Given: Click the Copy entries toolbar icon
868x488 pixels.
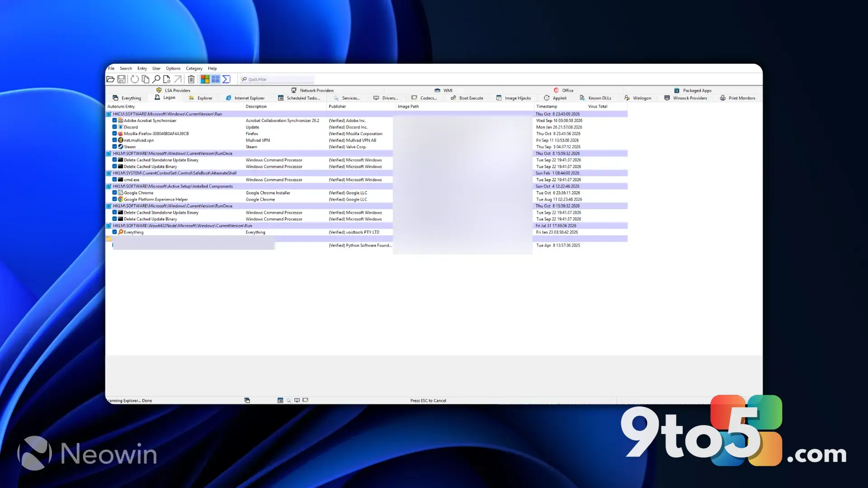Looking at the screenshot, I should [x=146, y=79].
